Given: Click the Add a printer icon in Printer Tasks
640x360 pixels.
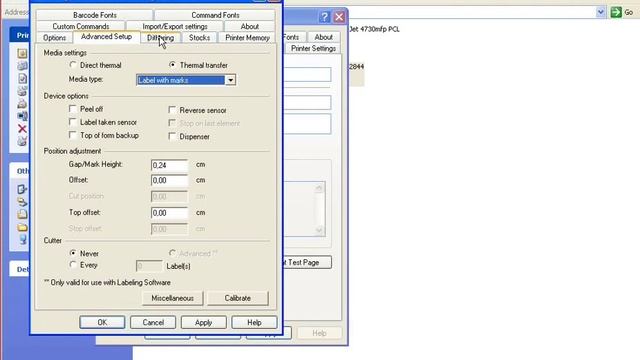Looking at the screenshot, I should [x=22, y=53].
